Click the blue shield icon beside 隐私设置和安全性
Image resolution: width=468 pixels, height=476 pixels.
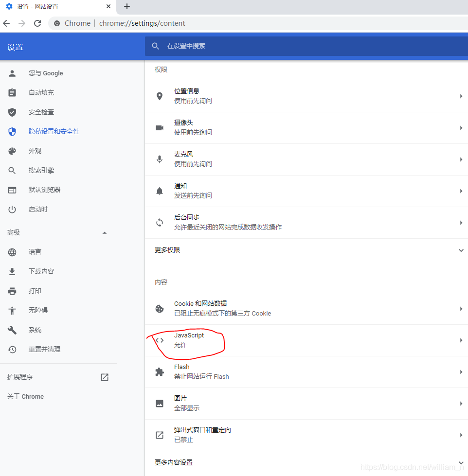tap(12, 131)
